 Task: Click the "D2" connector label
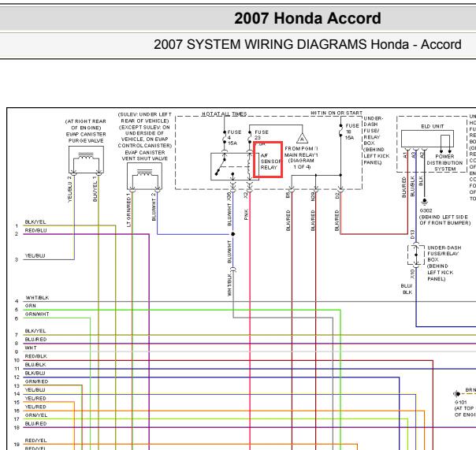(337, 196)
